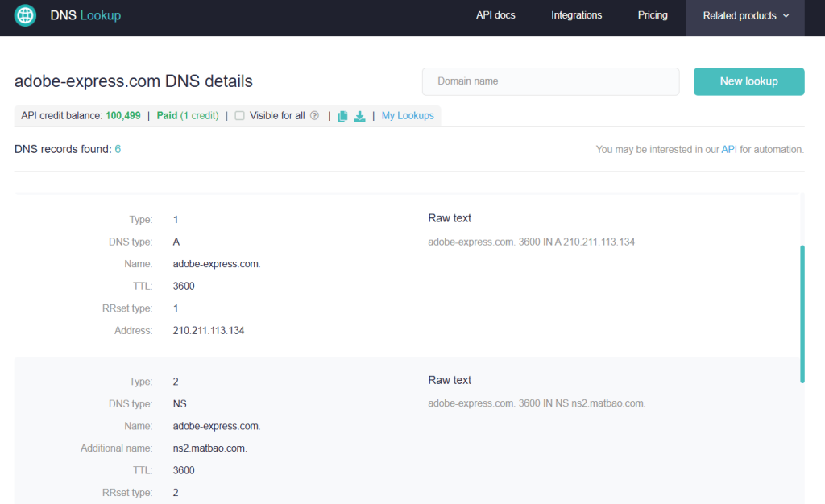Click the DNS records found count 6
Image resolution: width=825 pixels, height=504 pixels.
point(118,149)
